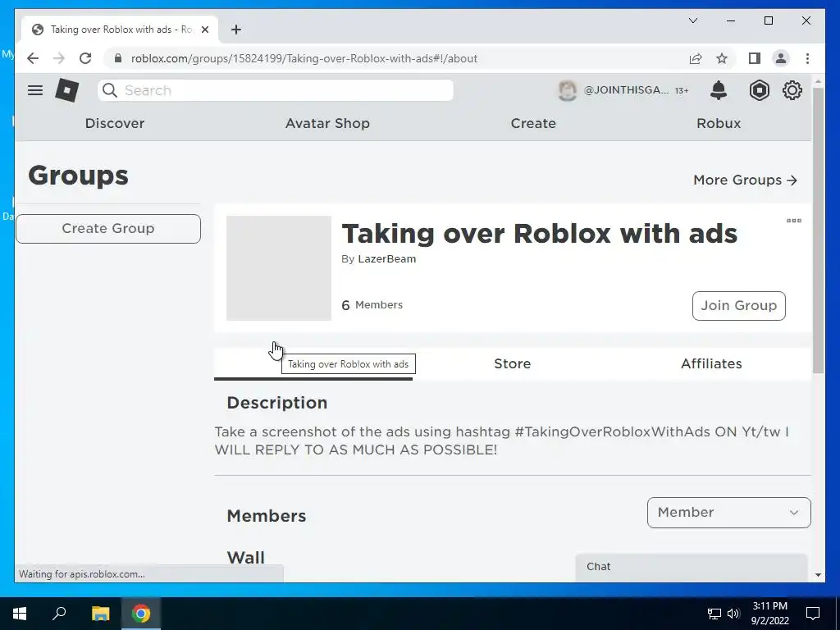Toggle the browser side panel icon
Viewport: 840px width, 630px height.
(755, 58)
